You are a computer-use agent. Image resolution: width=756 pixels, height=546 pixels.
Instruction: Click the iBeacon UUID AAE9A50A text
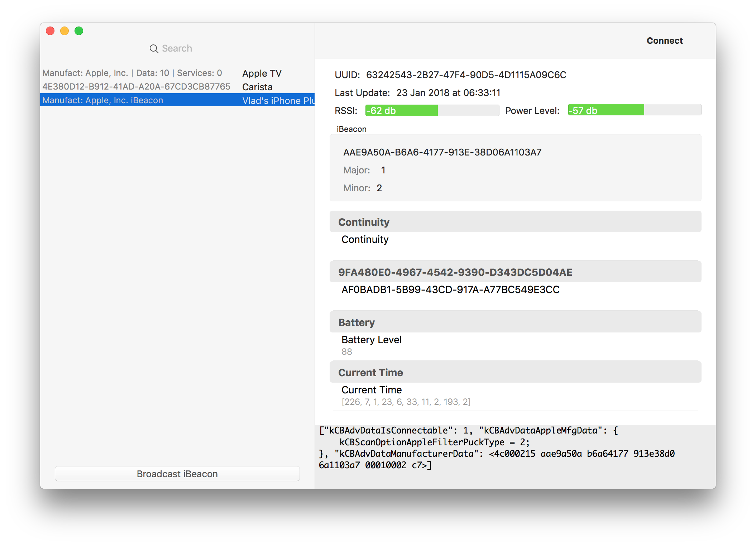point(442,152)
